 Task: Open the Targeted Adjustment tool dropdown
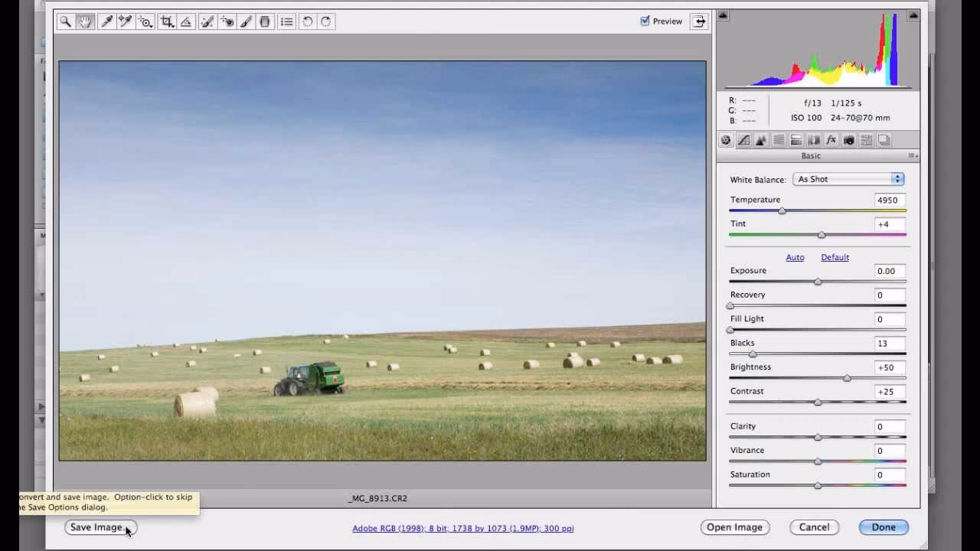(x=145, y=21)
